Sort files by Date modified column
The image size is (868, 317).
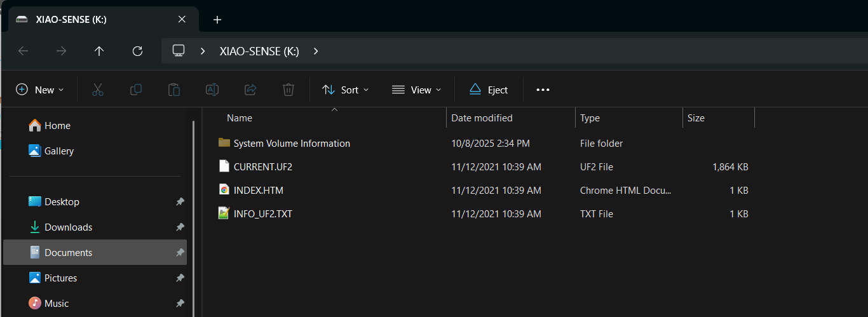point(482,118)
